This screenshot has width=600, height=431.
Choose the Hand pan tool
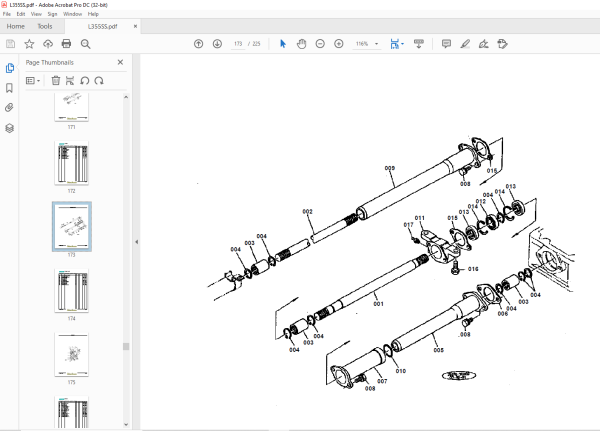(x=302, y=44)
